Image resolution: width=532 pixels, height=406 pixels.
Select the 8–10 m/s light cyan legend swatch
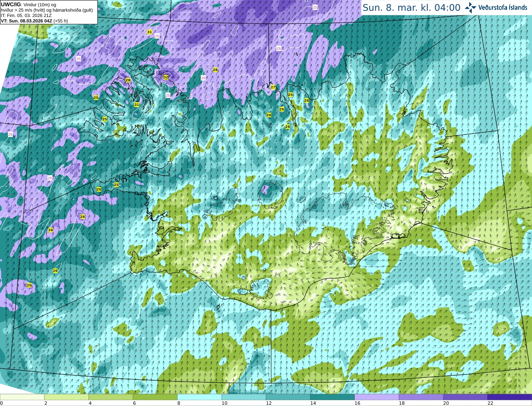pos(199,397)
